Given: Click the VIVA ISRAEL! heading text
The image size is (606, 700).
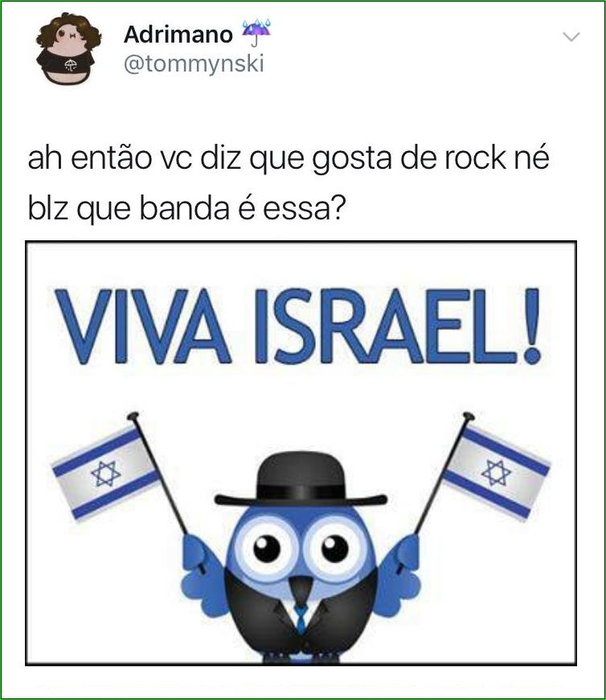Looking at the screenshot, I should [x=298, y=326].
